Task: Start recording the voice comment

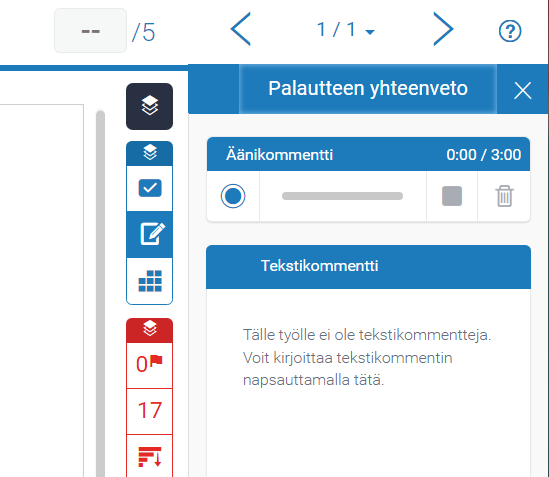Action: tap(233, 196)
